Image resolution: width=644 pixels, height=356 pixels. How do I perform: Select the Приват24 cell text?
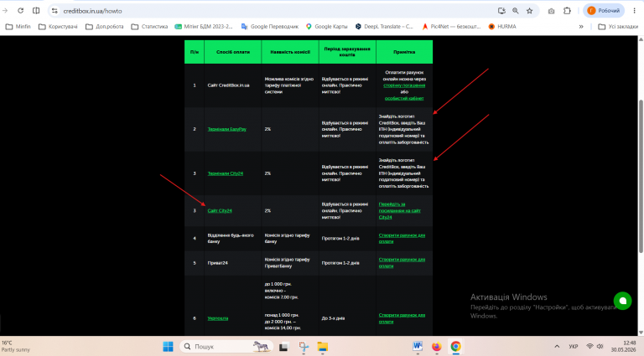coord(218,263)
